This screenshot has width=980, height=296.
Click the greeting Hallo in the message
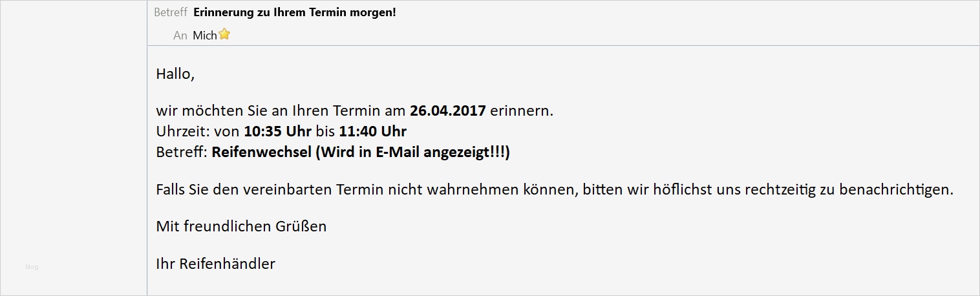[175, 74]
